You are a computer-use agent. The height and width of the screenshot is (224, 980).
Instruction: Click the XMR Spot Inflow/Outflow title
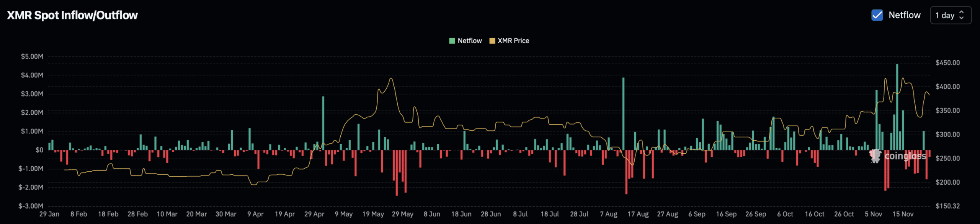pyautogui.click(x=72, y=15)
